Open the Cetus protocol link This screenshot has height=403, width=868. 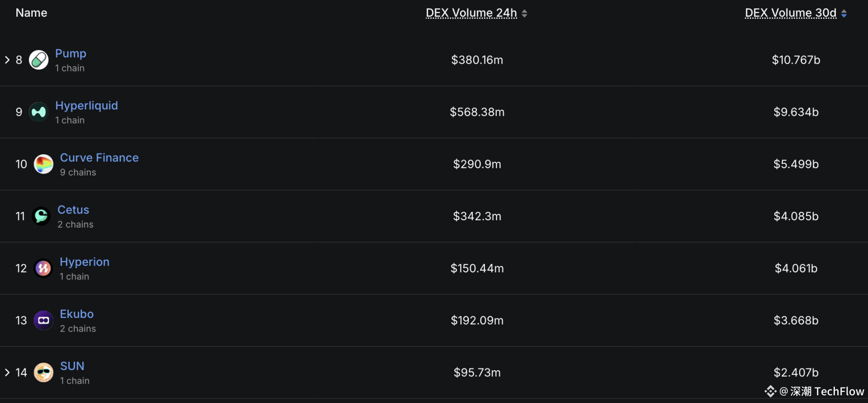pyautogui.click(x=73, y=210)
